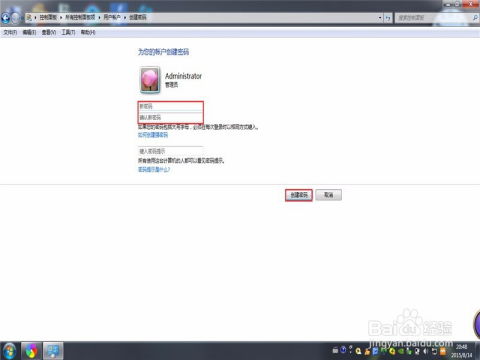Screen dimensions: 480x360
Task: Select the Administrator account picture
Action: [150, 80]
